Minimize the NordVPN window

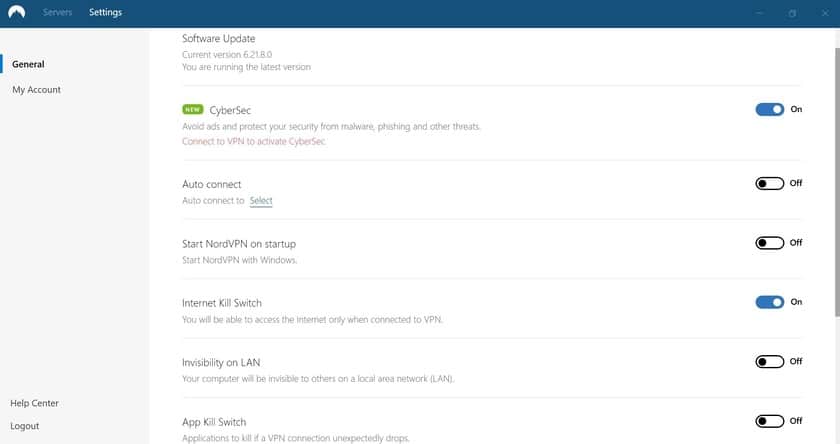pyautogui.click(x=760, y=13)
